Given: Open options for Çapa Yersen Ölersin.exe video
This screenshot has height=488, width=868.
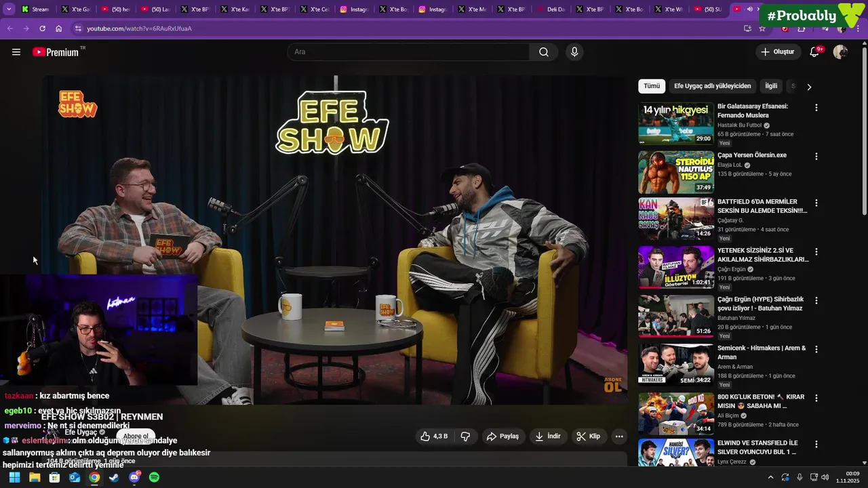Looking at the screenshot, I should click(x=816, y=157).
